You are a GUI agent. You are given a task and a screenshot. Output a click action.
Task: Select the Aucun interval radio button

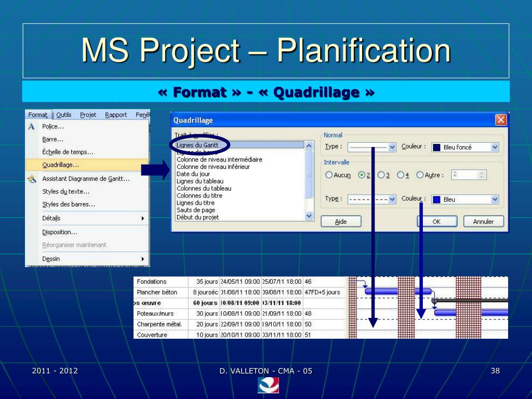point(328,175)
